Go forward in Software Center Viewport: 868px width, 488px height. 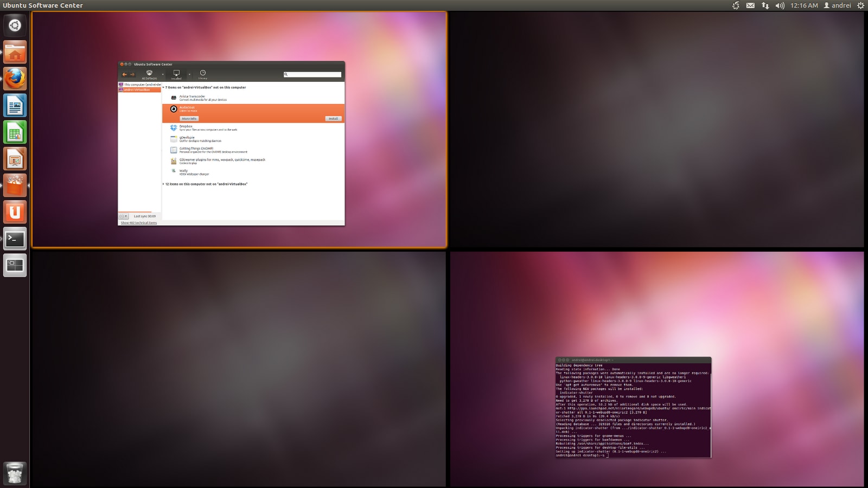click(132, 74)
